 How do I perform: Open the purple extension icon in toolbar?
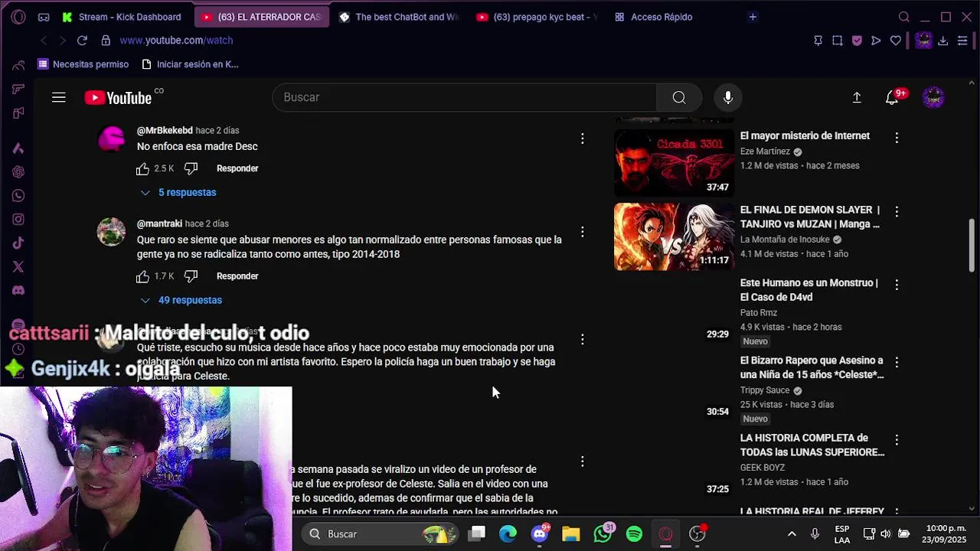pos(923,41)
